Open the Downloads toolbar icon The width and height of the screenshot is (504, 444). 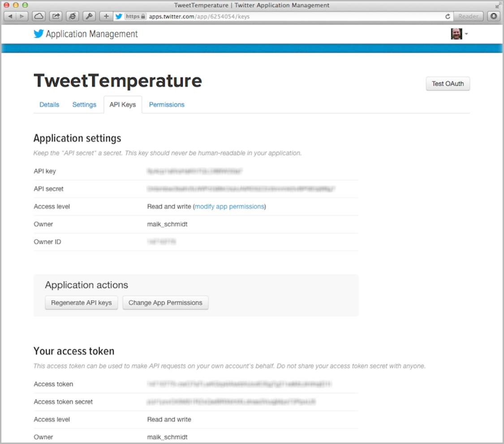pyautogui.click(x=494, y=16)
